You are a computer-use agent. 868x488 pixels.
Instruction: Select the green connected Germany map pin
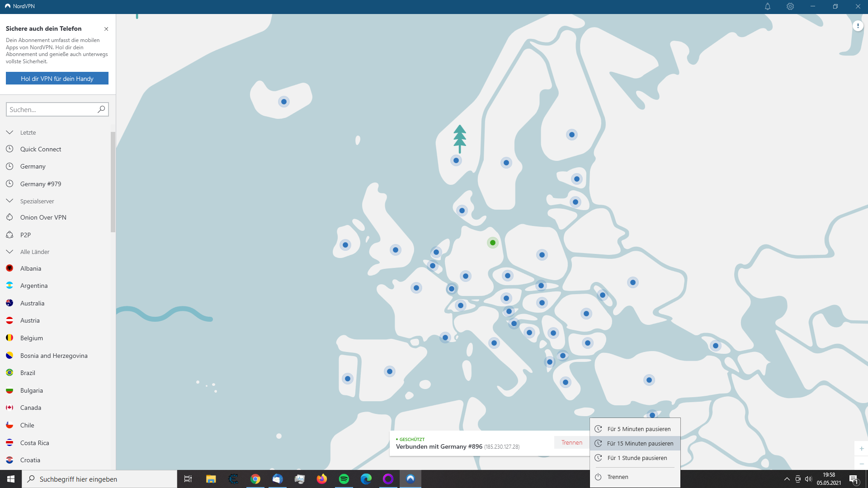point(492,243)
